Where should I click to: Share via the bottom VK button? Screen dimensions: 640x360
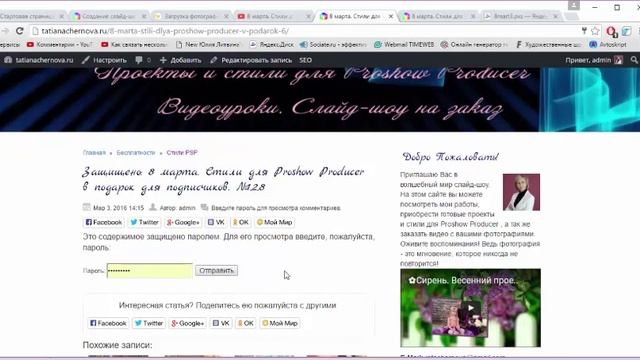pyautogui.click(x=221, y=323)
